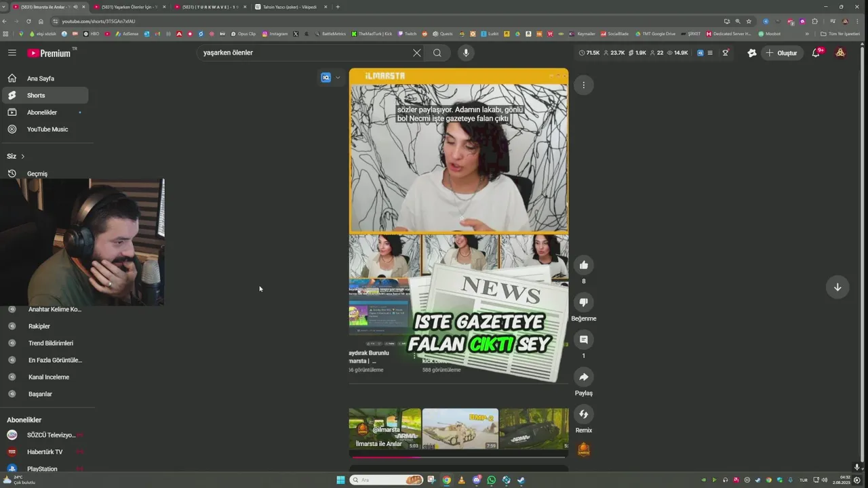868x488 pixels.
Task: Open Ana Sayfa in sidebar
Action: 45,79
